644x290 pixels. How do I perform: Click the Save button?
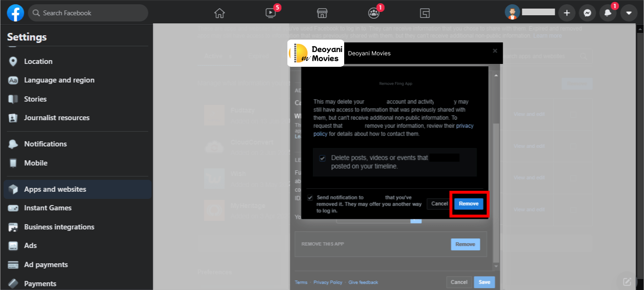coord(484,282)
